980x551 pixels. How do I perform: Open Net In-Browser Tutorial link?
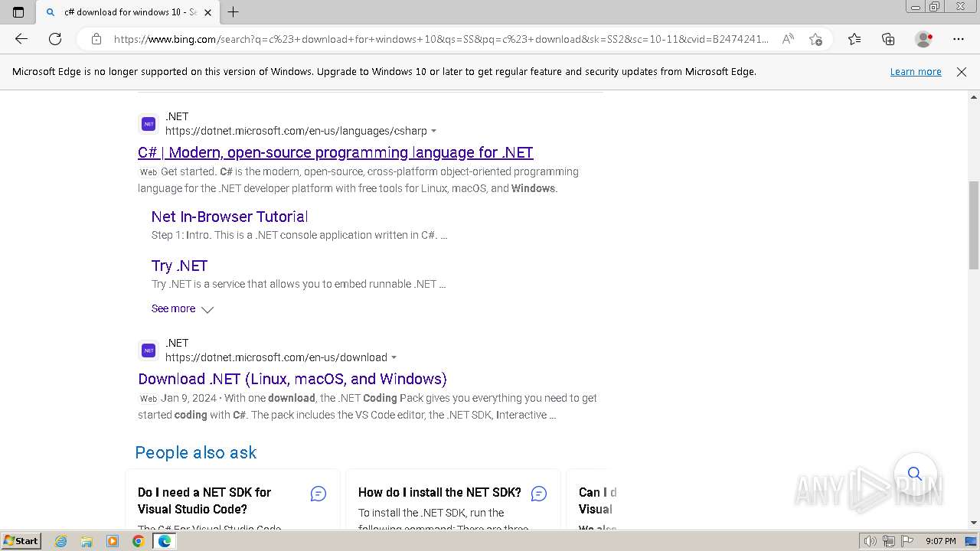230,217
